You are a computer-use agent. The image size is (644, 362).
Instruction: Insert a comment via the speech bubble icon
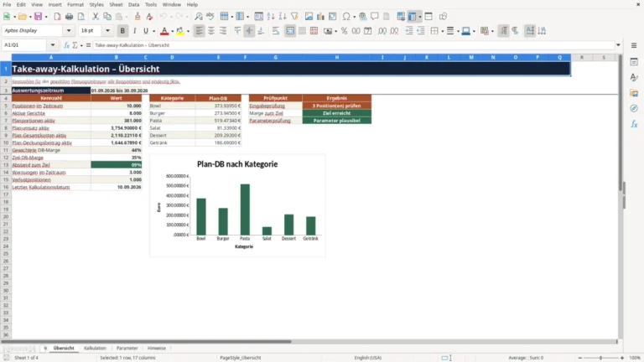coord(375,17)
